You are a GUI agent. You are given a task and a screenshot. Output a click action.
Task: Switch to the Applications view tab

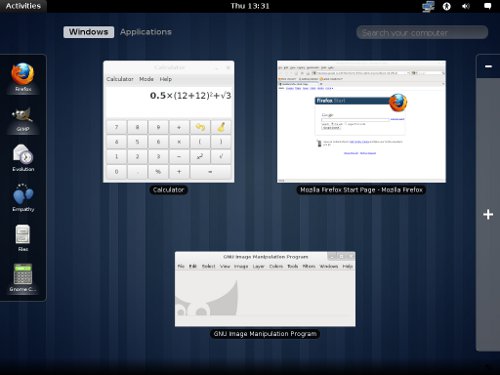coord(146,32)
